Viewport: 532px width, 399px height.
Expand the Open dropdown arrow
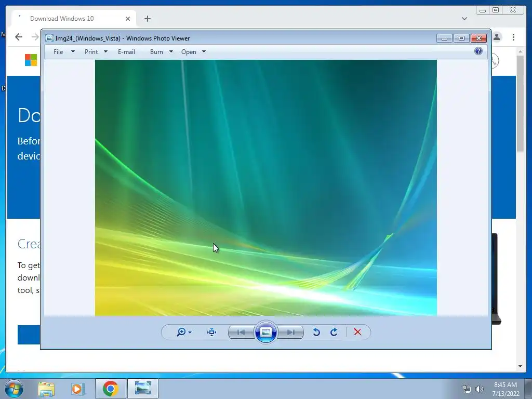point(204,51)
